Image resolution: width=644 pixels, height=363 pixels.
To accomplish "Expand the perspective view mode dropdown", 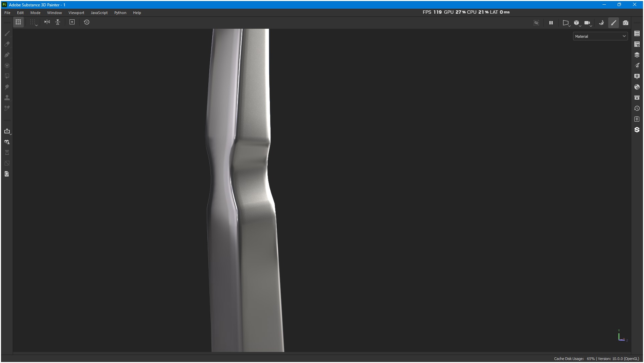I will [x=566, y=23].
